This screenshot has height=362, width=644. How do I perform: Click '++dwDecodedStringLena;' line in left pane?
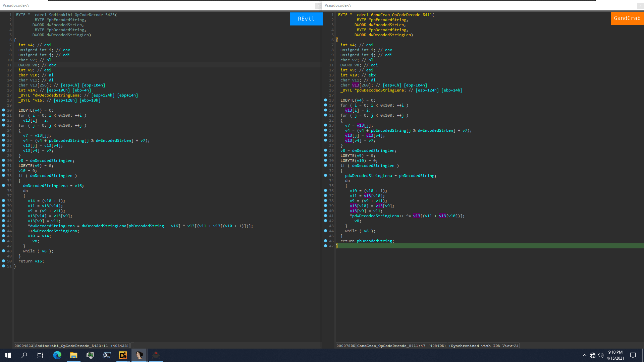pos(54,231)
